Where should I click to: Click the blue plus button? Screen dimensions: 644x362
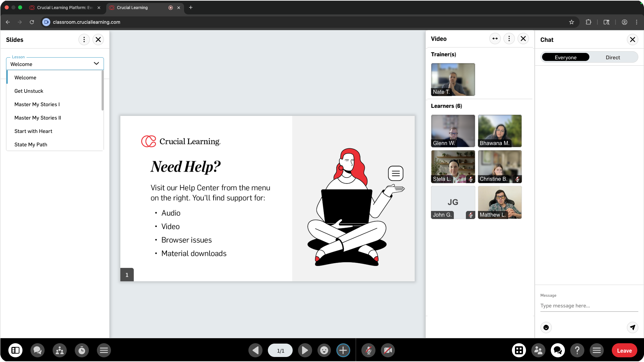pyautogui.click(x=343, y=350)
